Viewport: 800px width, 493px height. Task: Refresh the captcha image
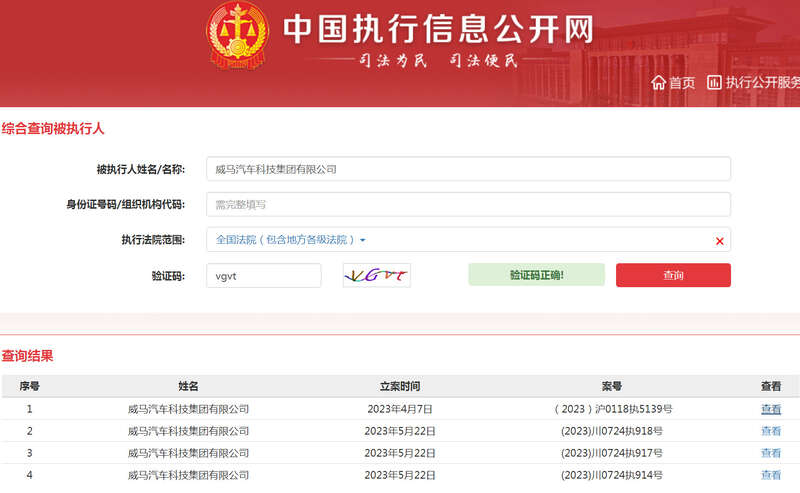376,275
